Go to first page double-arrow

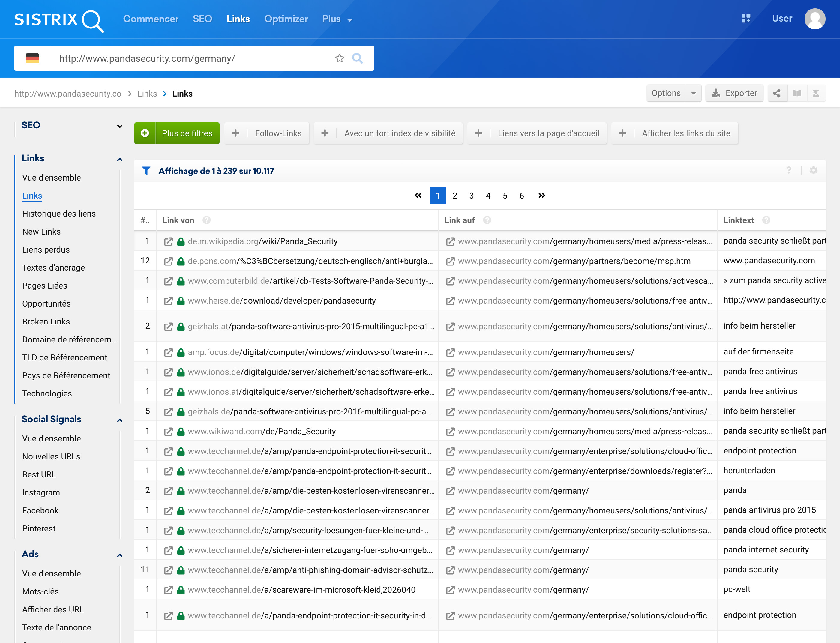click(418, 196)
